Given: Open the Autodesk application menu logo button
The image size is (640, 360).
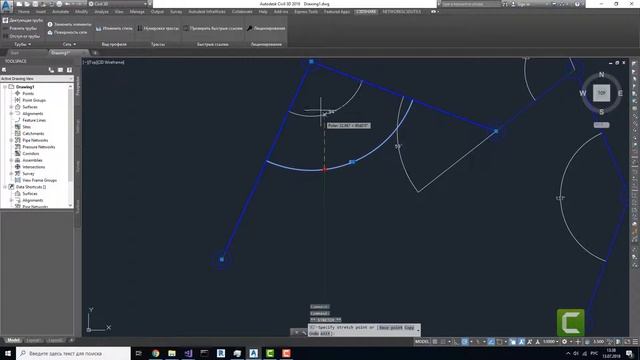Looking at the screenshot, I should point(7,7).
